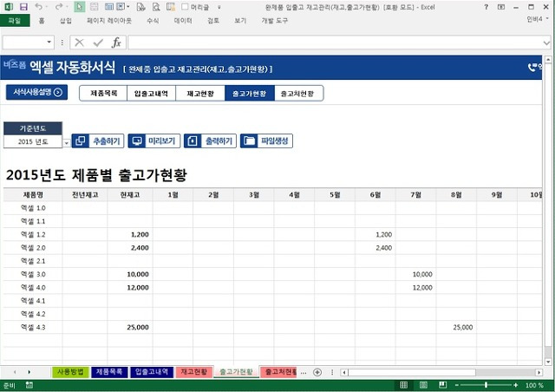
Task: Switch to 재고현황 sheet tab
Action: [x=194, y=372]
